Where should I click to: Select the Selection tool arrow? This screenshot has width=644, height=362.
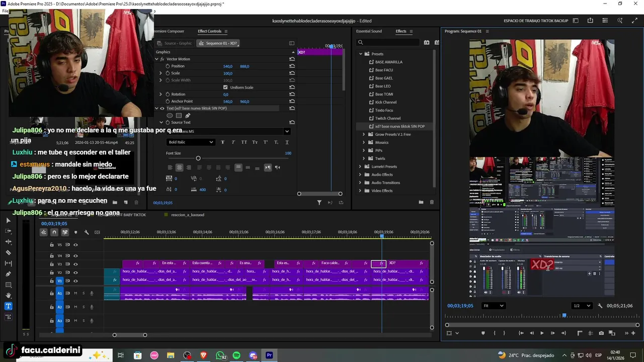8,220
